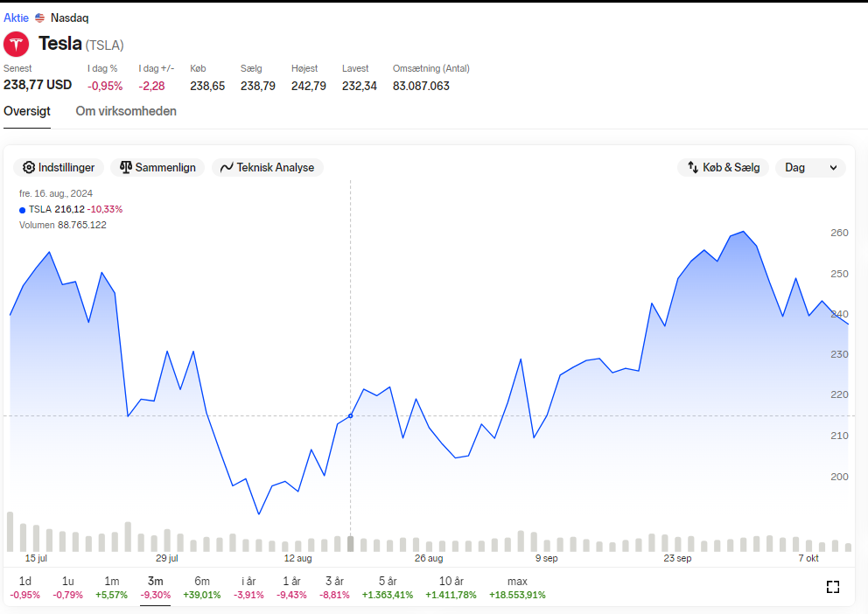Click the Tesla logo icon
The image size is (868, 614).
pyautogui.click(x=16, y=45)
